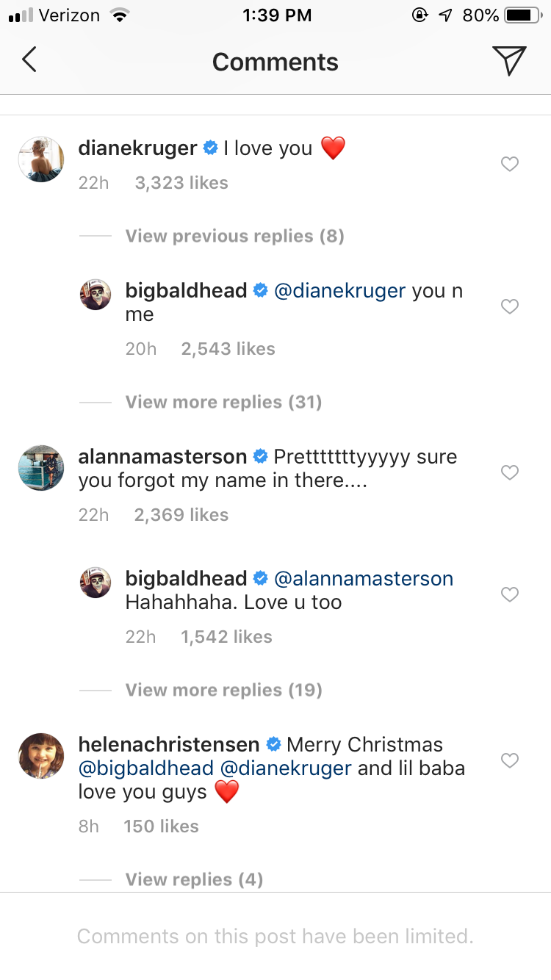This screenshot has height=980, width=551.
Task: Open dianekruger's profile picture
Action: pyautogui.click(x=41, y=159)
